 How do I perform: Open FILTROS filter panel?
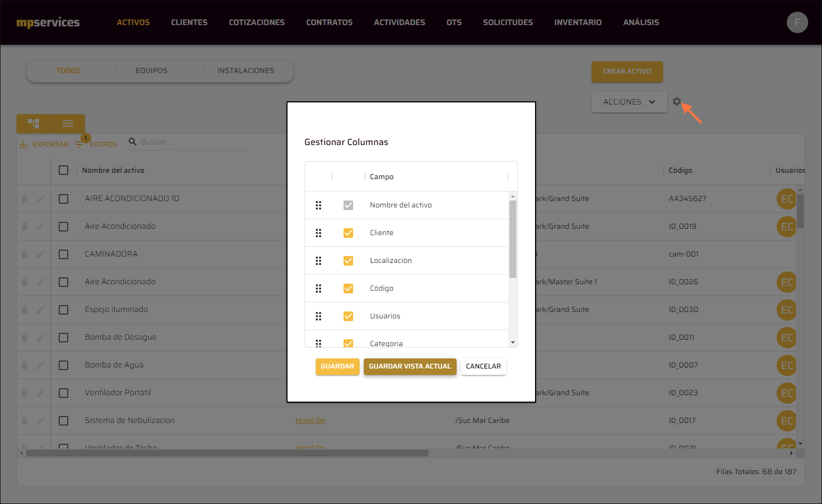97,144
